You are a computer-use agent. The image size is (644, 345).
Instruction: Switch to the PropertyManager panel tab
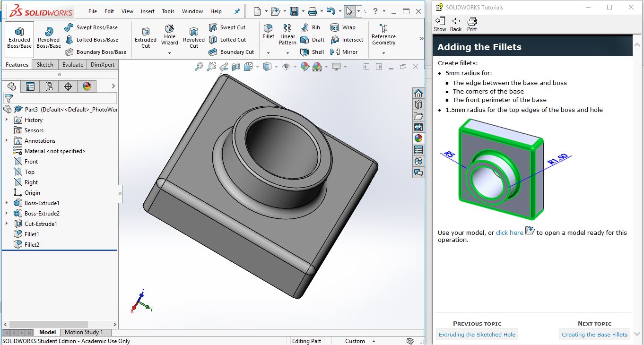click(x=30, y=86)
